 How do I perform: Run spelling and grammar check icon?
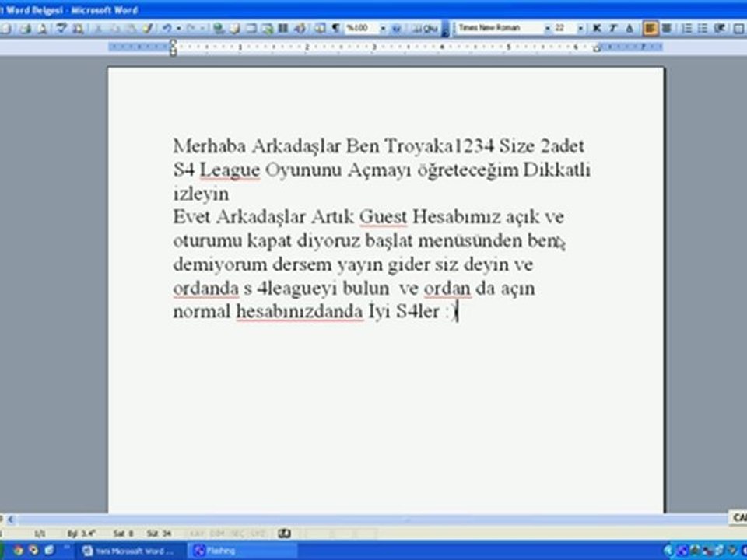(x=61, y=29)
